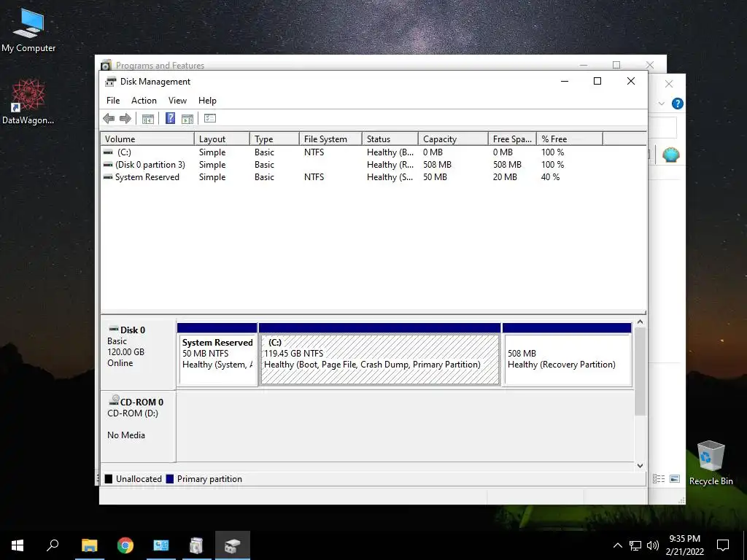This screenshot has width=747, height=560.
Task: Open the volume speaker tray icon
Action: tap(653, 545)
